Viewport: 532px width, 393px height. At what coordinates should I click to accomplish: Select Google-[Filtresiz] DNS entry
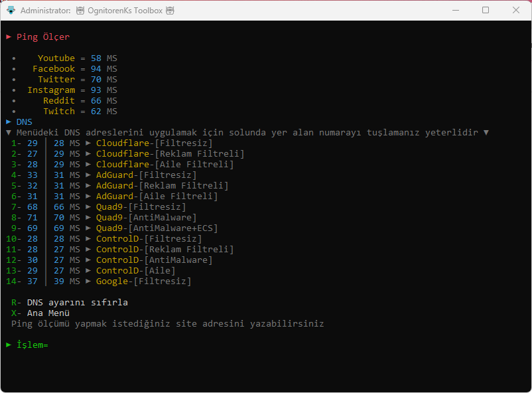click(x=144, y=281)
